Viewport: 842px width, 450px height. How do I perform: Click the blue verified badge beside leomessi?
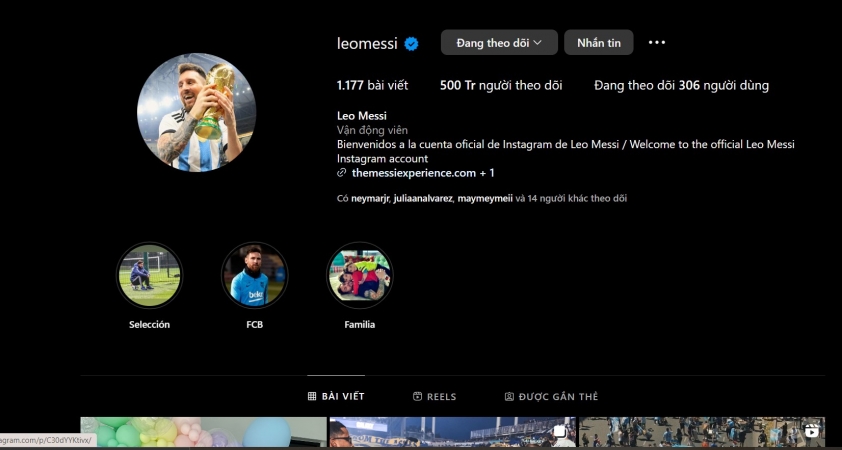coord(411,43)
